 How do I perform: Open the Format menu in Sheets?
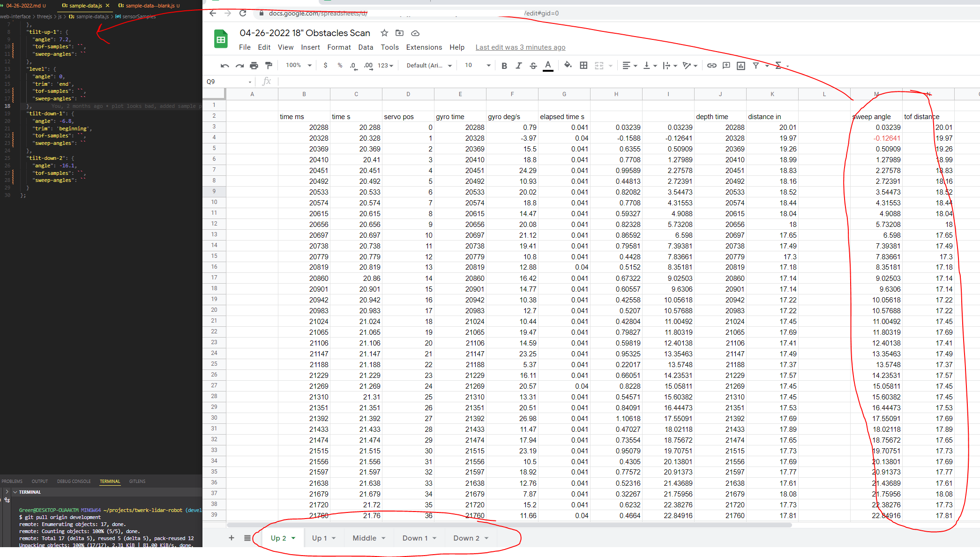[x=339, y=47]
